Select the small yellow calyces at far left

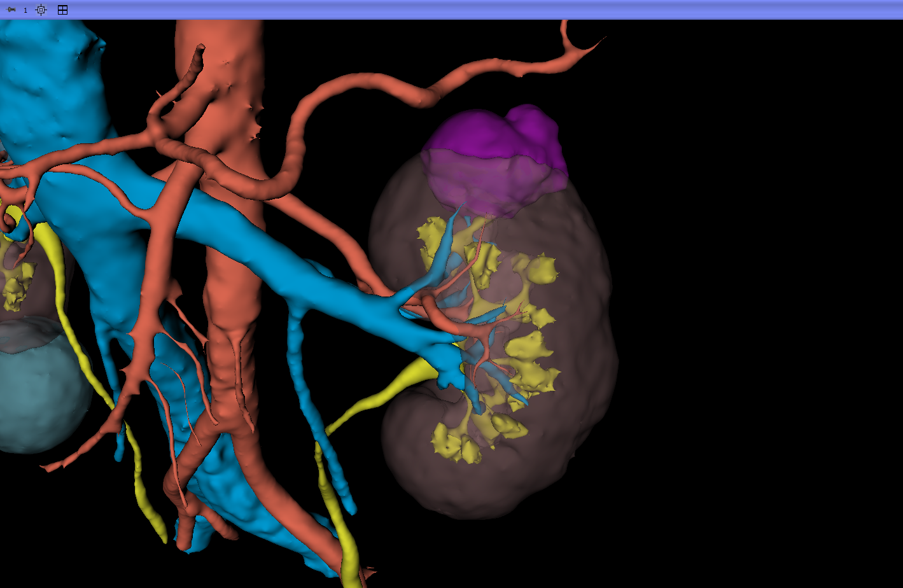tap(18, 280)
